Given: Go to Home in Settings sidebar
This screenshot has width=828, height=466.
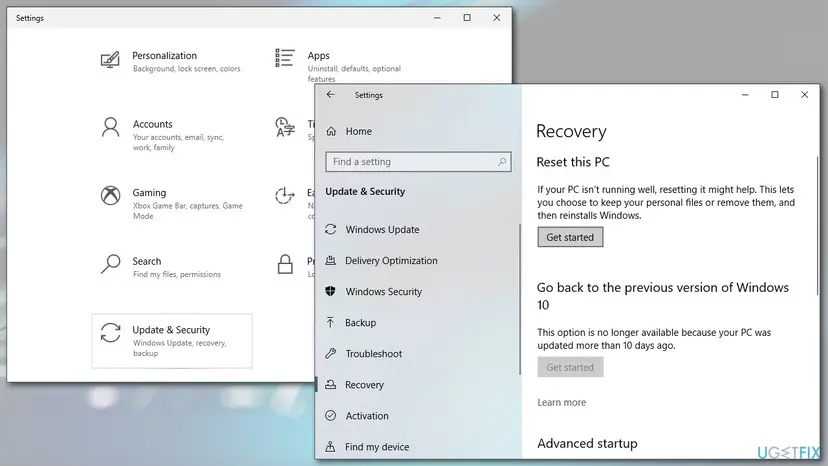Looking at the screenshot, I should [x=359, y=131].
